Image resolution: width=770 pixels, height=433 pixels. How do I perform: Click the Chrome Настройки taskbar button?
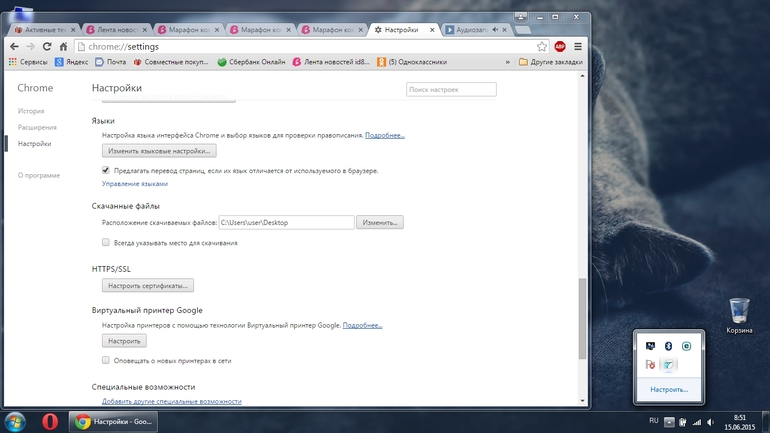click(x=113, y=422)
